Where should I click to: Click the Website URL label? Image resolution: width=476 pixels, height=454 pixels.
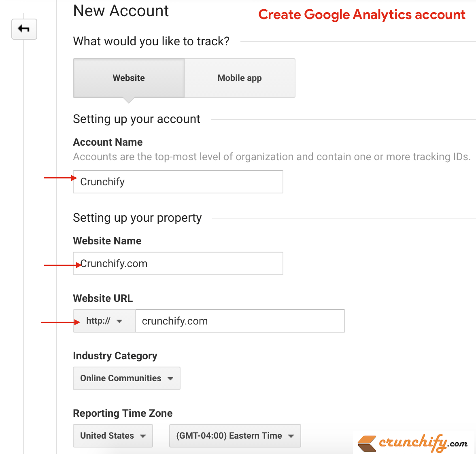[x=103, y=298]
